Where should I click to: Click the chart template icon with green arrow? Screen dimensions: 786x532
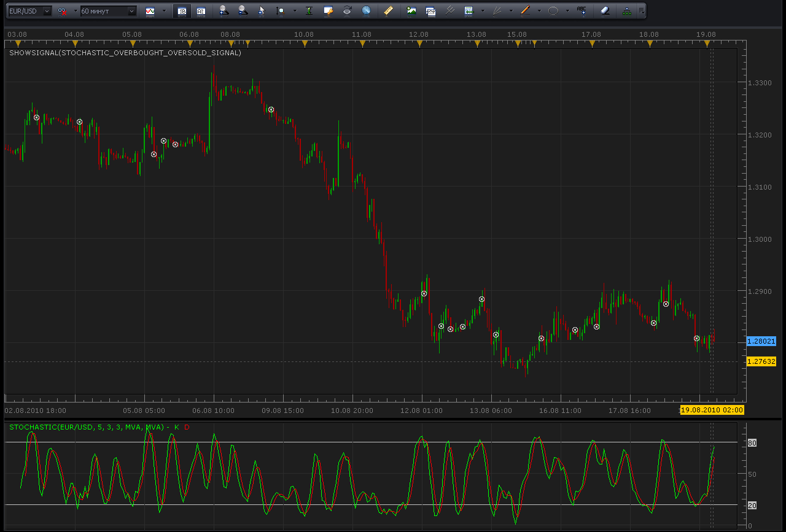[469, 11]
